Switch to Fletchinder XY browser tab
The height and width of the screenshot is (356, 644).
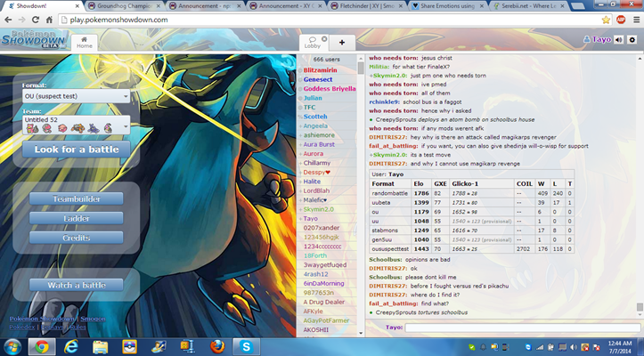tap(368, 6)
